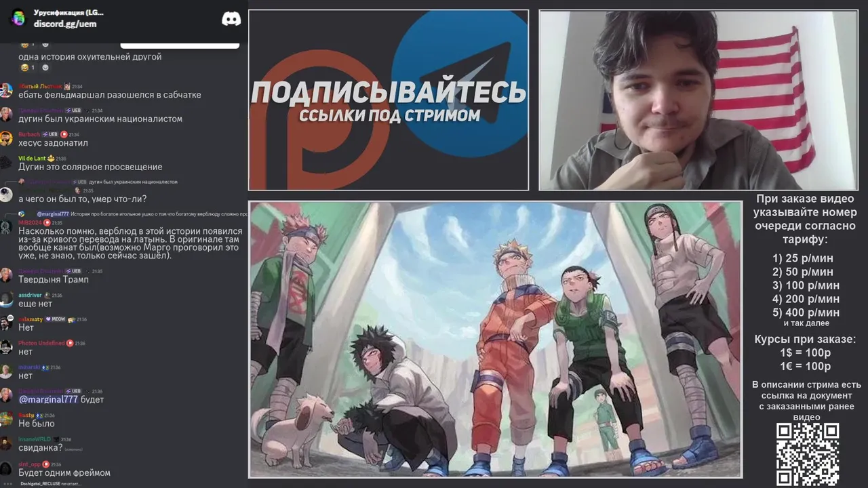The height and width of the screenshot is (488, 868).
Task: Click the message 'Дугин это солярное просвещение'
Action: (90, 167)
